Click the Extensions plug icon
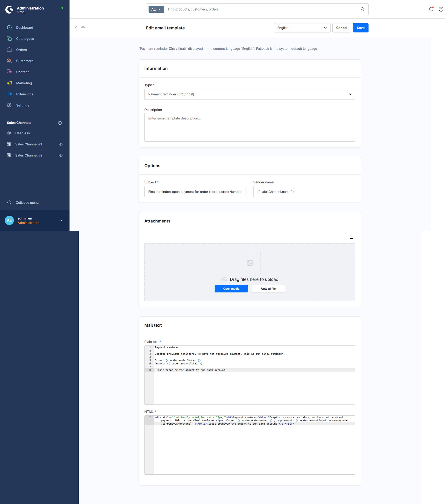Viewport: 445px width, 504px height. click(9, 94)
